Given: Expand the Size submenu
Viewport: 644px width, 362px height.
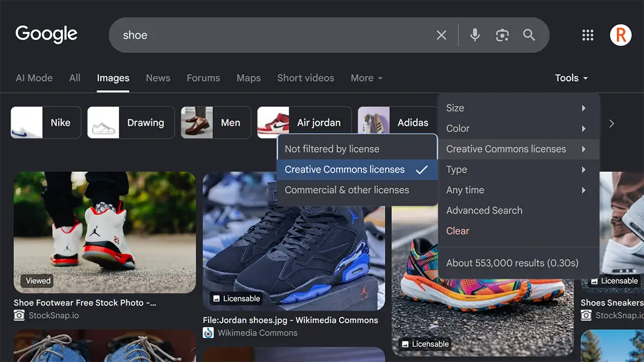Looking at the screenshot, I should pos(518,108).
